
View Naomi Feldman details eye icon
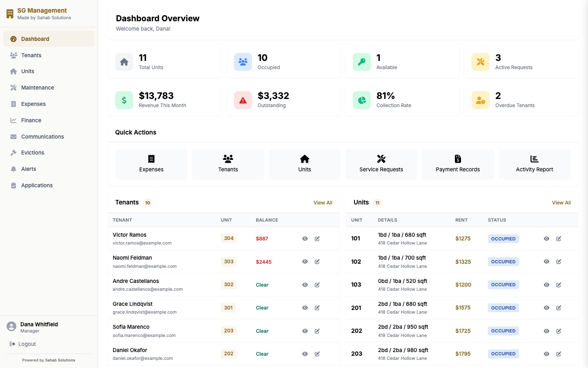305,262
